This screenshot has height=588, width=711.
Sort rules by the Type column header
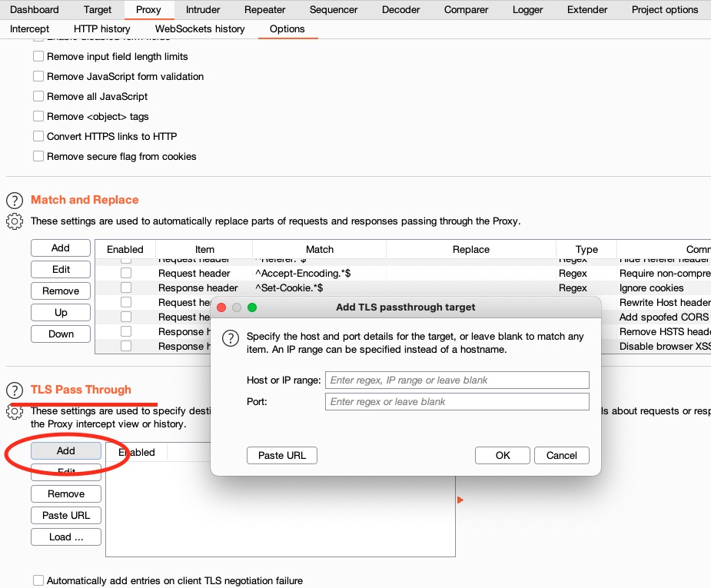pyautogui.click(x=586, y=249)
